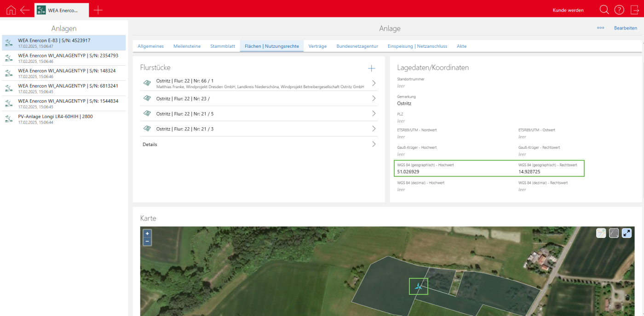Open help via the question mark icon

(619, 10)
